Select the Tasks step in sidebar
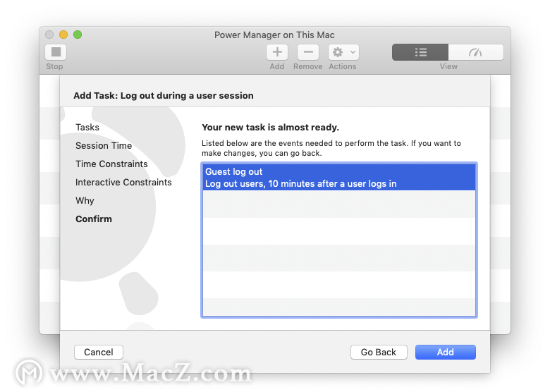Screen dimensions: 550x392 tap(87, 128)
